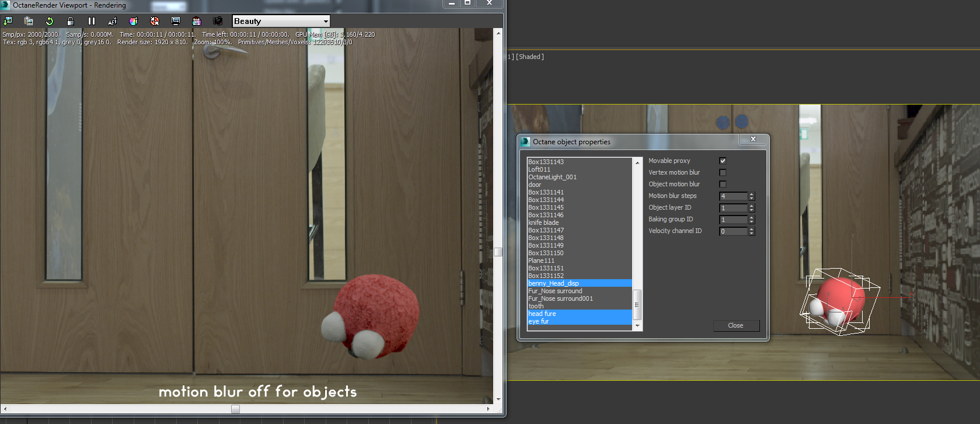
Task: Select benny_Head_disp in the object list
Action: [x=580, y=283]
